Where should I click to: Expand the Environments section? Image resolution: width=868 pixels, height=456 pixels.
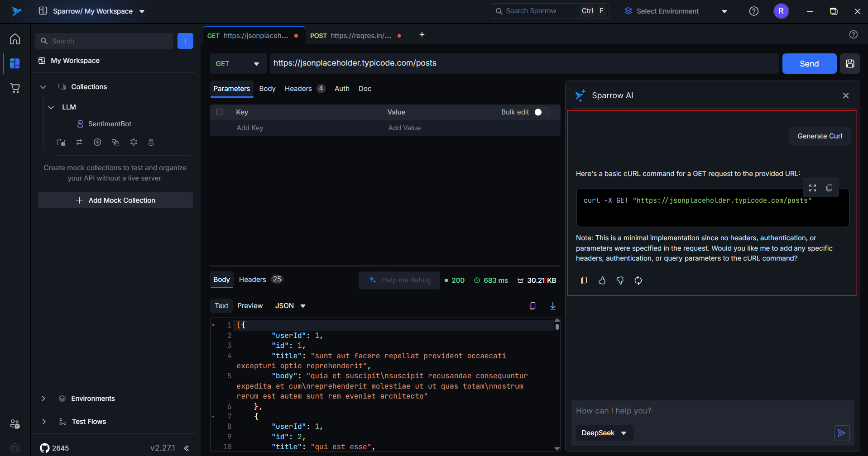(x=43, y=399)
